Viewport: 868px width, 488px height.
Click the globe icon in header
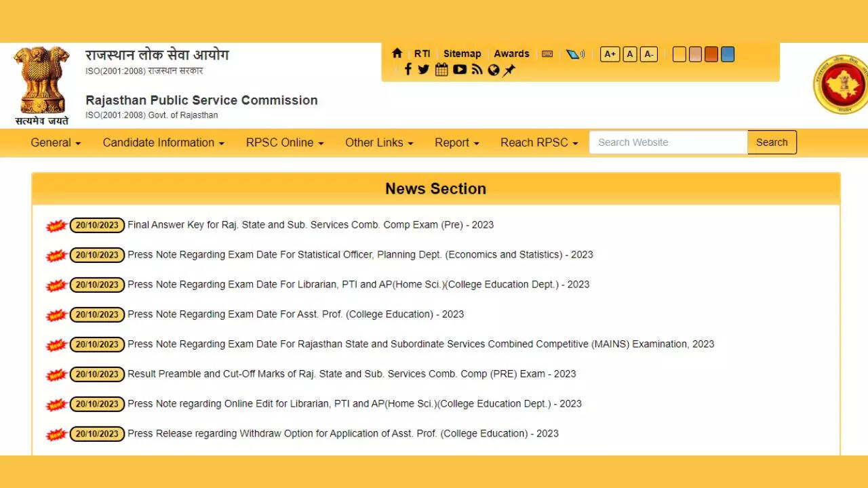[494, 70]
